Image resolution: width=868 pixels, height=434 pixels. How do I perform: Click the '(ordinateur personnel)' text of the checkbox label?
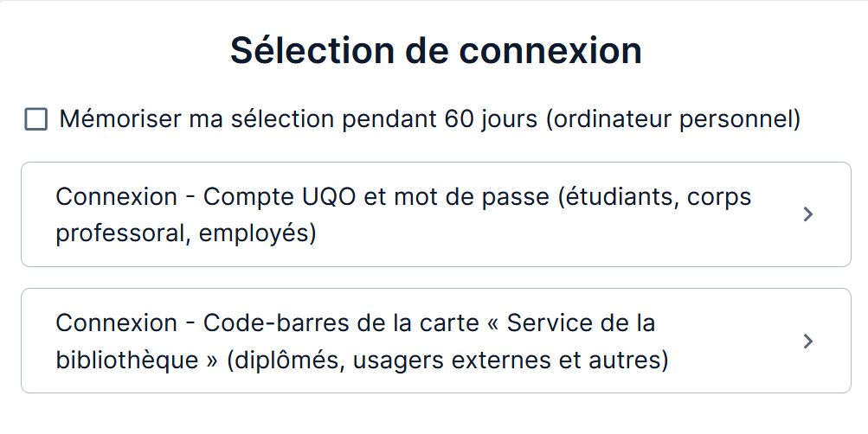pos(672,119)
